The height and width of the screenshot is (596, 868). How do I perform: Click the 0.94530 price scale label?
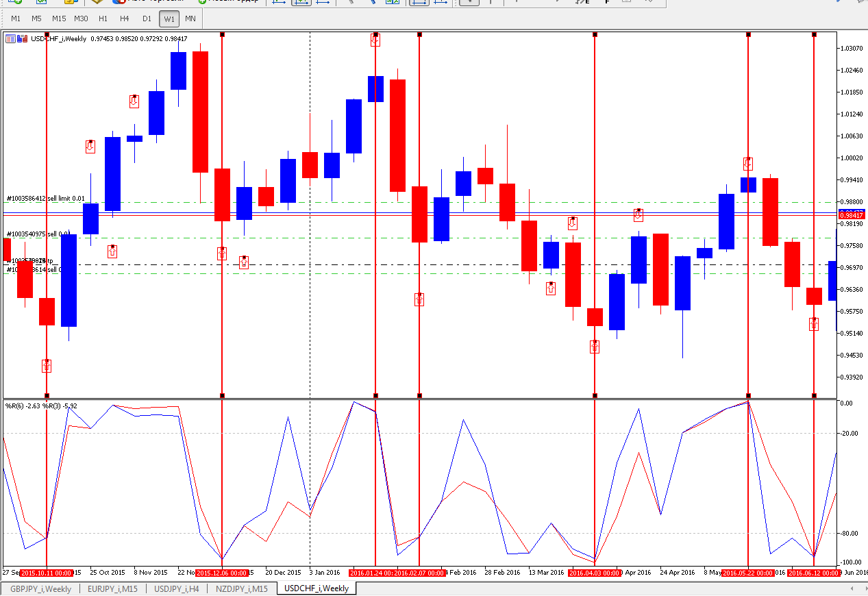(x=852, y=355)
